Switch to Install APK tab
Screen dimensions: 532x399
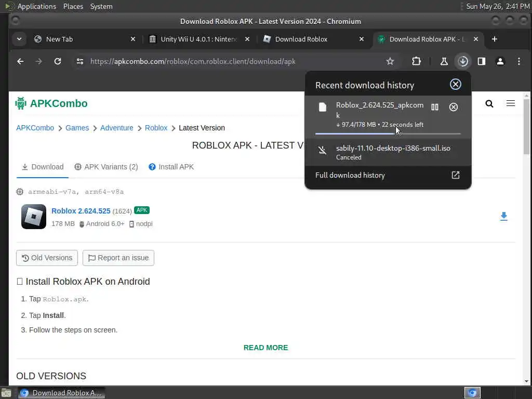click(x=171, y=167)
